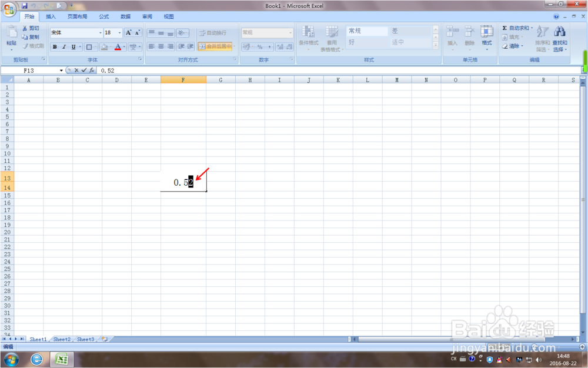Apply the red font color
The width and height of the screenshot is (588, 368).
pyautogui.click(x=118, y=47)
